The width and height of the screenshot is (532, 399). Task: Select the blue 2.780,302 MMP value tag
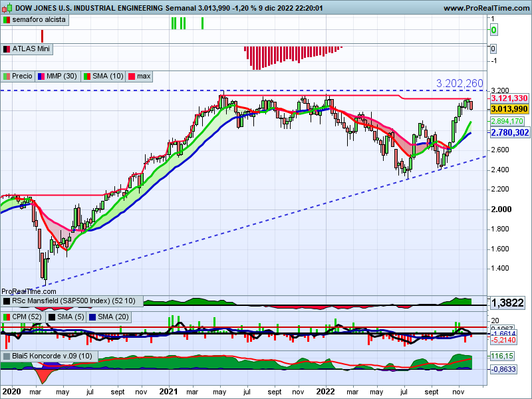pyautogui.click(x=510, y=132)
